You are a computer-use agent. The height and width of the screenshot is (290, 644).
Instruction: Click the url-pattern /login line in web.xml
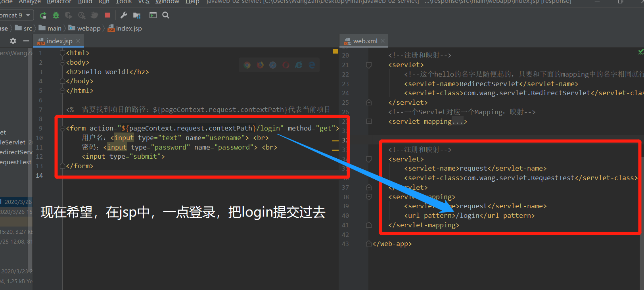(x=470, y=215)
